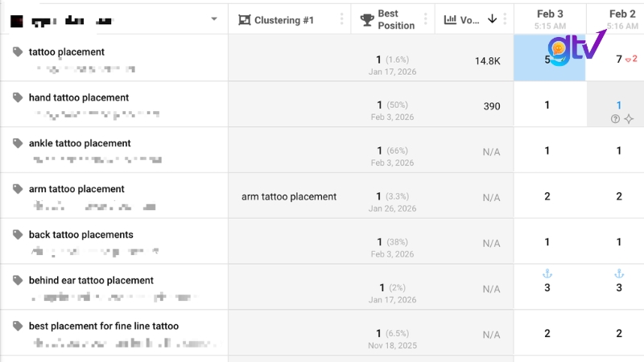The width and height of the screenshot is (644, 362).
Task: Click the trophy icon in the Best Position header
Action: [x=366, y=19]
